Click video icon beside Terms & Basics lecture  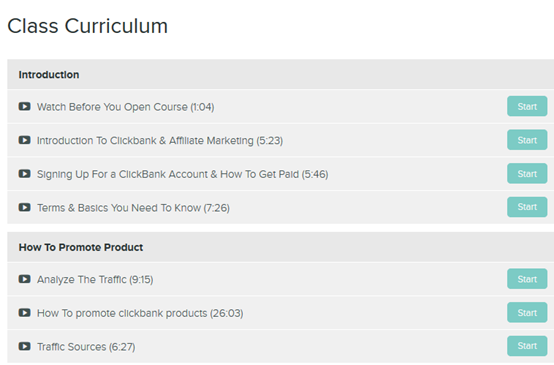coord(24,207)
